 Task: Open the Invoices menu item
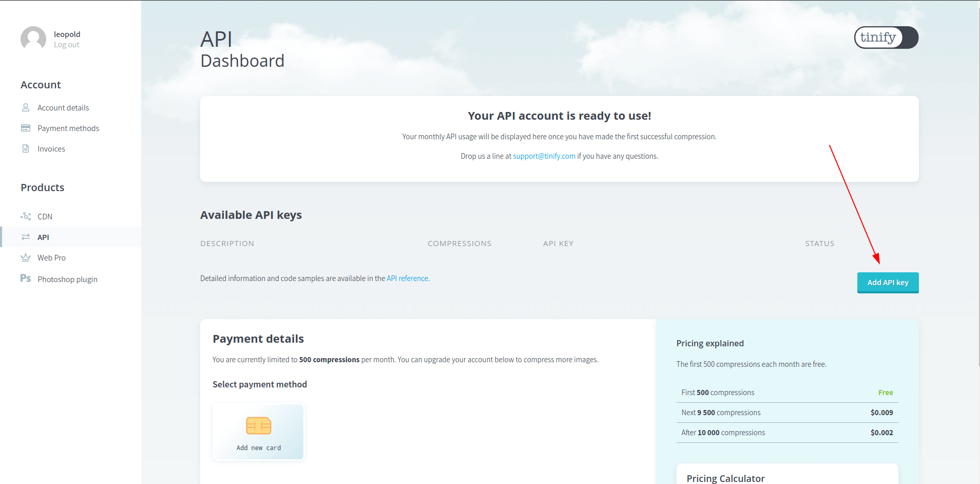point(51,149)
